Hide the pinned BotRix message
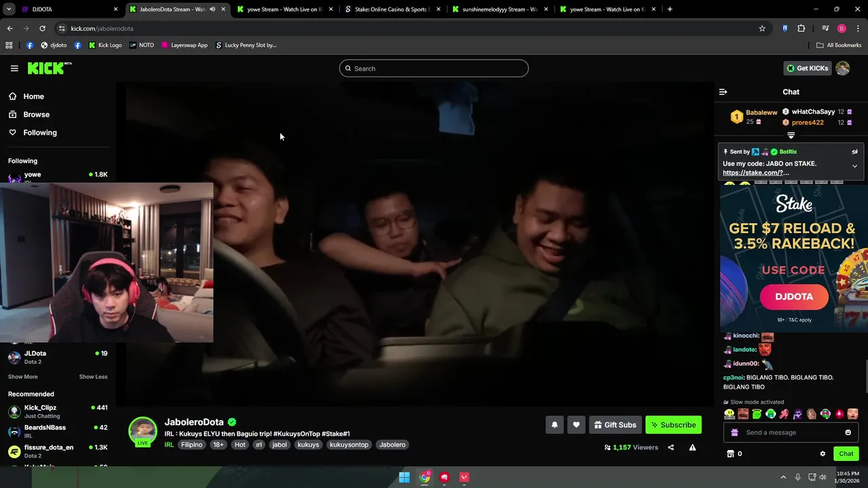Viewport: 868px width, 488px height. (x=854, y=152)
